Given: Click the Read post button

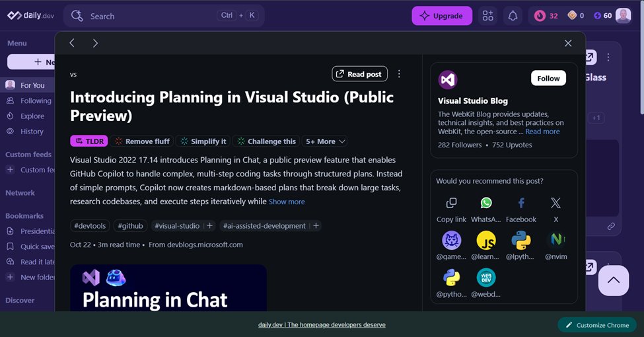Looking at the screenshot, I should pyautogui.click(x=359, y=74).
